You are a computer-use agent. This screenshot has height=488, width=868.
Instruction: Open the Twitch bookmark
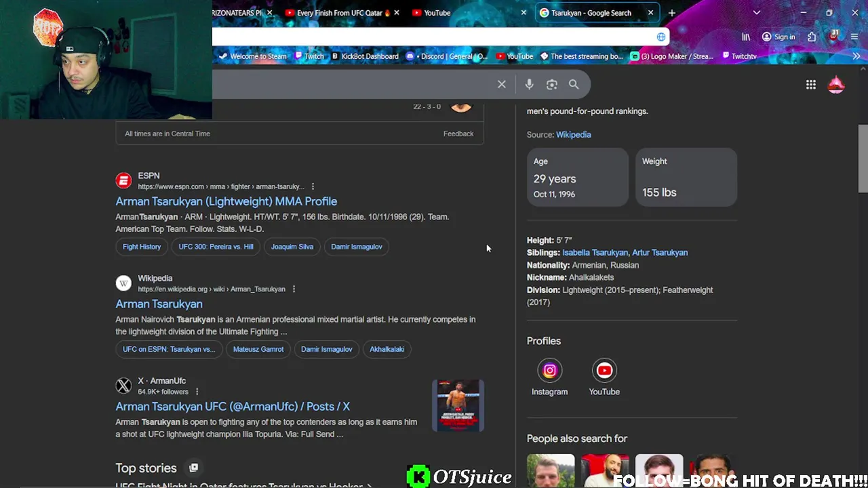tap(309, 56)
